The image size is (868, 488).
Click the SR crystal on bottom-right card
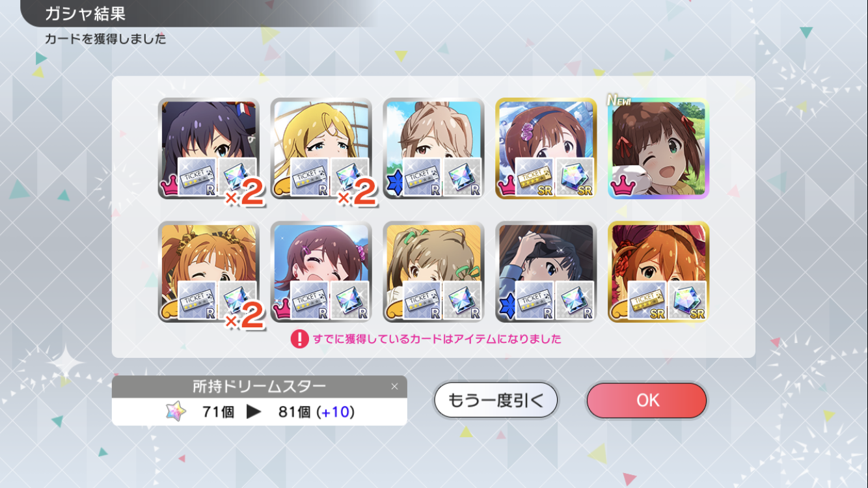pyautogui.click(x=688, y=301)
